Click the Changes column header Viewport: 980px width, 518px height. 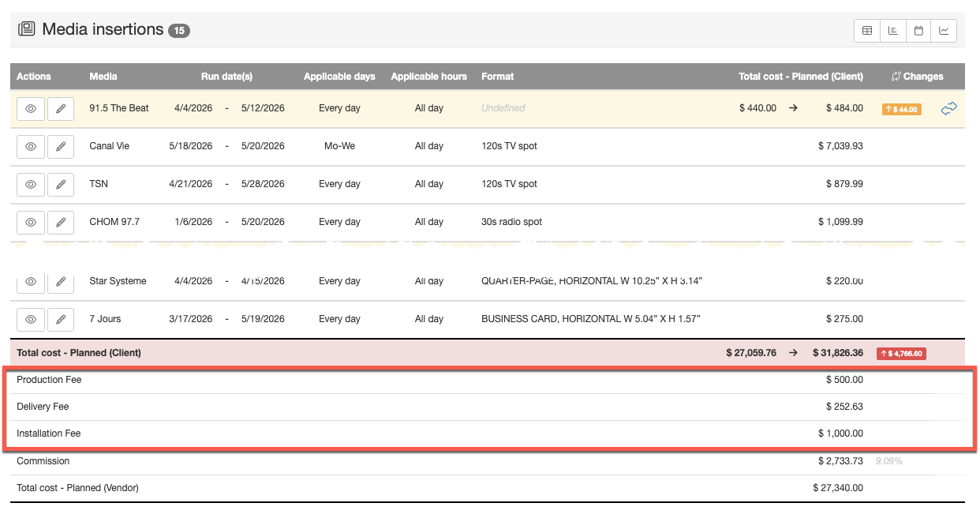pos(917,77)
